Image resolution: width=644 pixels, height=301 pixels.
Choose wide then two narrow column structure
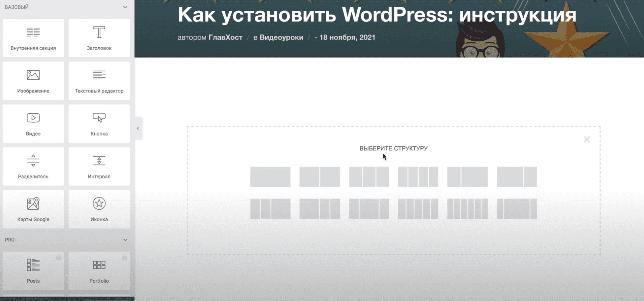tap(320, 209)
